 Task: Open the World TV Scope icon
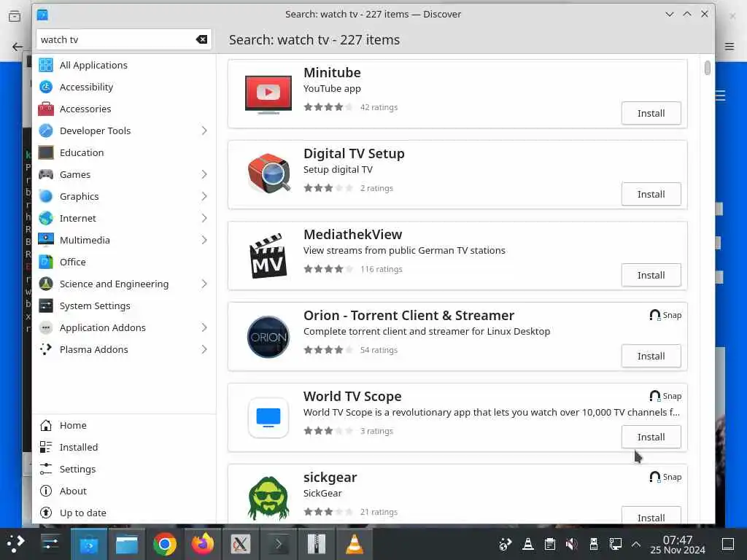click(x=268, y=418)
